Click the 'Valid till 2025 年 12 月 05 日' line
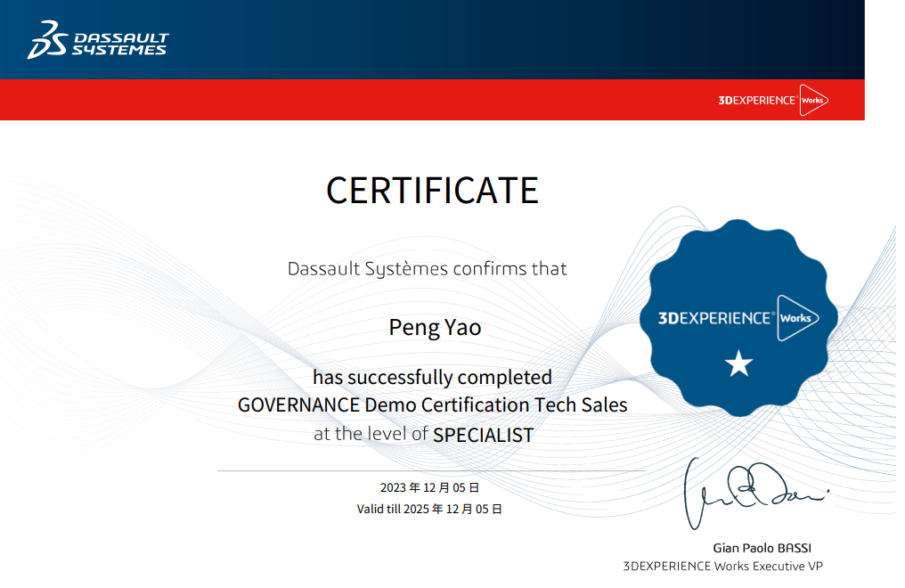 [429, 509]
